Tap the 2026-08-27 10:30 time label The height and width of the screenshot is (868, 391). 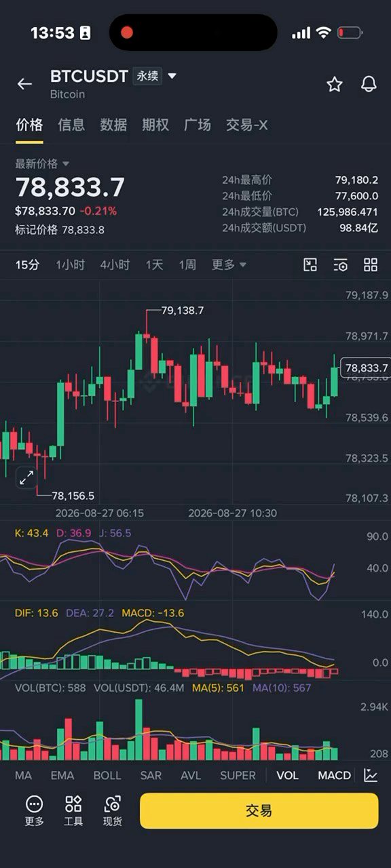pos(232,513)
